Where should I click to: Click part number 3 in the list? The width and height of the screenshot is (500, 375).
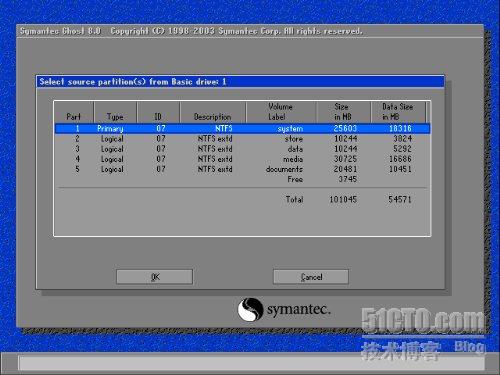coord(77,149)
